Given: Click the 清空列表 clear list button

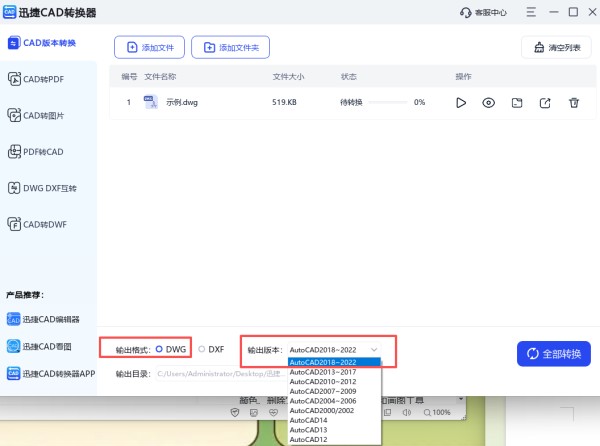Looking at the screenshot, I should point(556,47).
